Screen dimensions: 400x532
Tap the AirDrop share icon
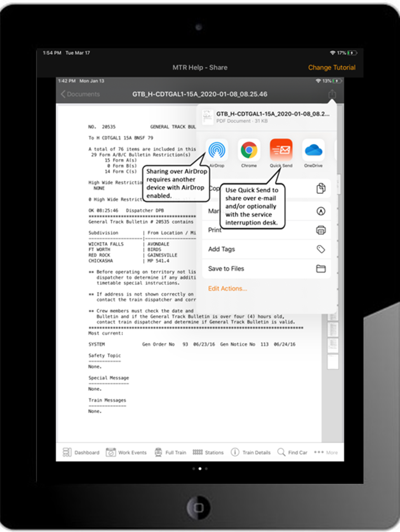coord(217,150)
